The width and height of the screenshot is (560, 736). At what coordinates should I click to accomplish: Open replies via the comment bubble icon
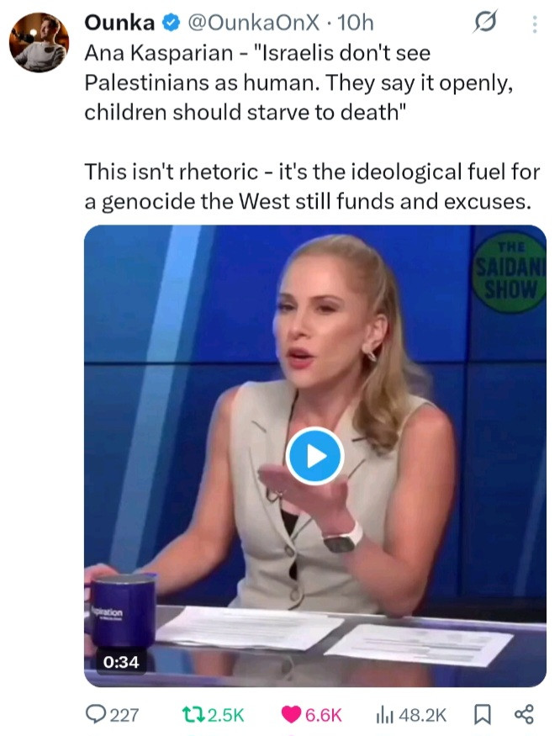pyautogui.click(x=96, y=714)
